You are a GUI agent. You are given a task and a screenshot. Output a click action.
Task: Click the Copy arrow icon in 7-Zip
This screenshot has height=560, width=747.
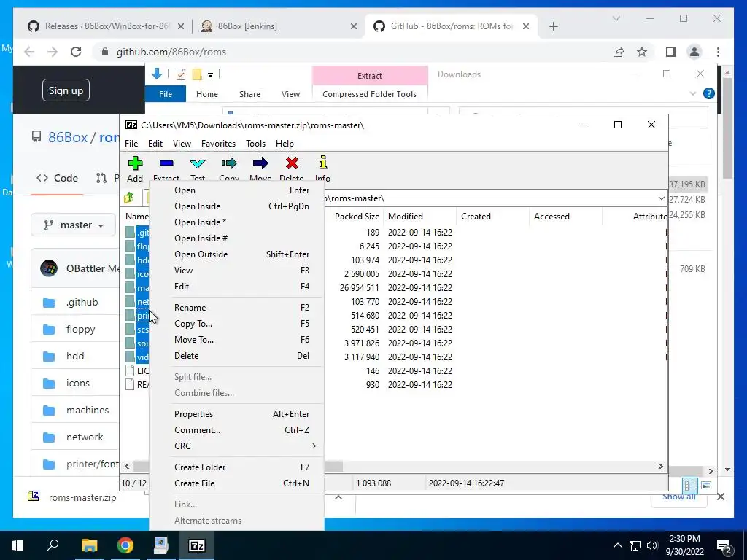(229, 164)
